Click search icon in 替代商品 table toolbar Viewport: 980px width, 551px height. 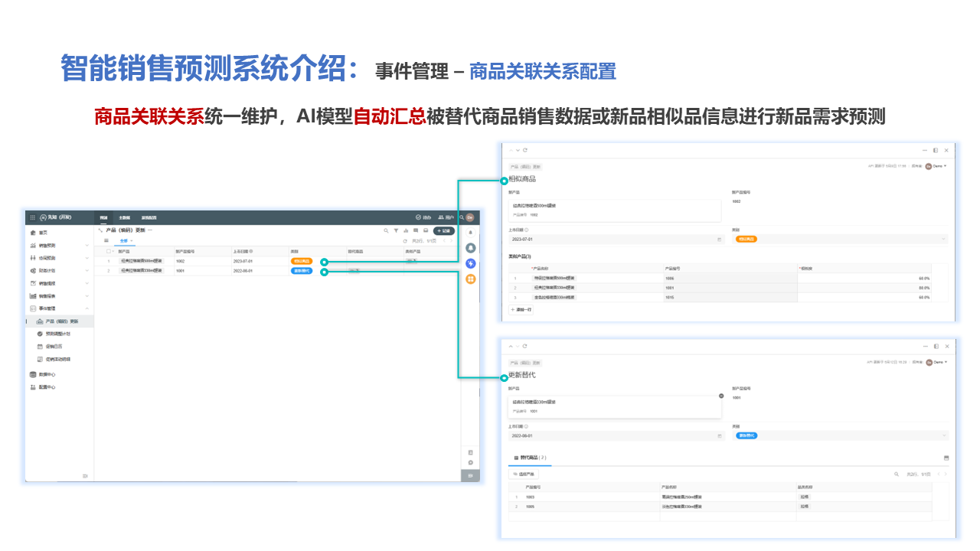click(897, 474)
